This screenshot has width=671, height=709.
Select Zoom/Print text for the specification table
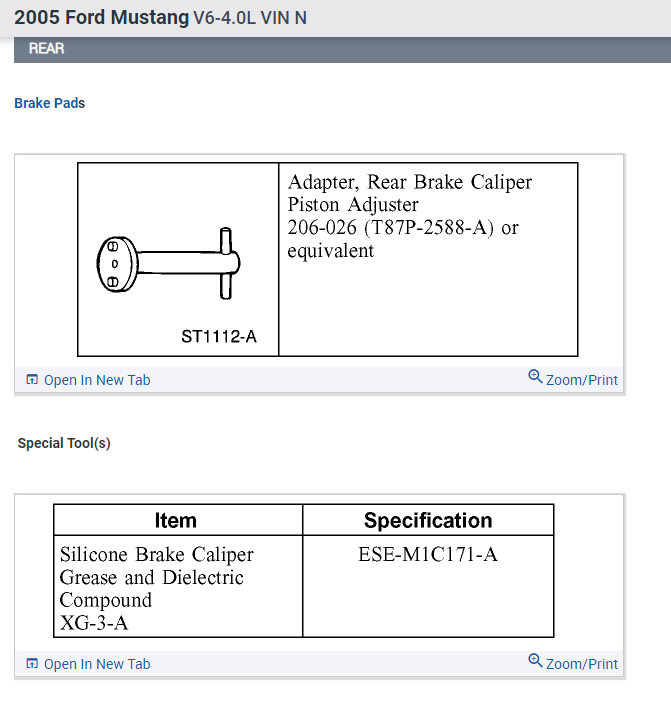(582, 664)
